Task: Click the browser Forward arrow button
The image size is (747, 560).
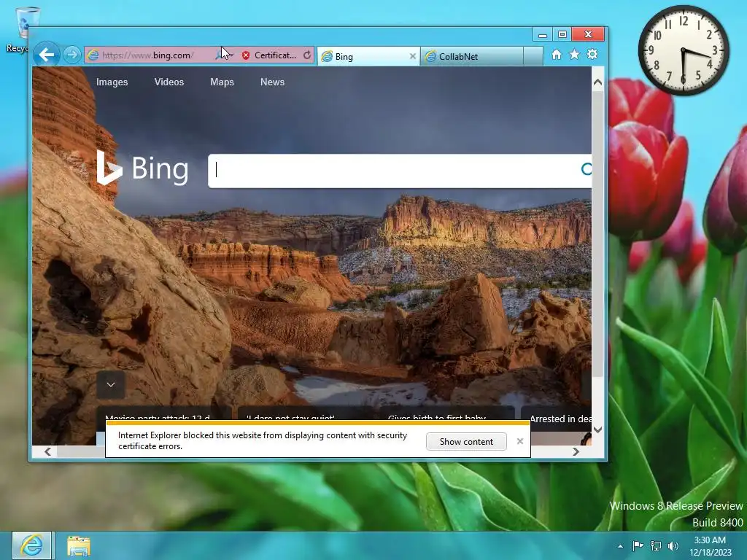Action: [72, 55]
